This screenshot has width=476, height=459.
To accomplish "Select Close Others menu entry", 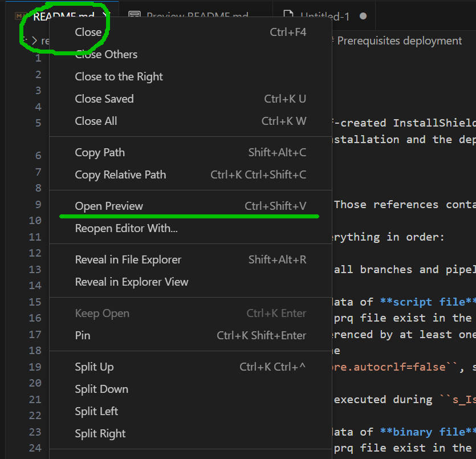I will pyautogui.click(x=190, y=54).
